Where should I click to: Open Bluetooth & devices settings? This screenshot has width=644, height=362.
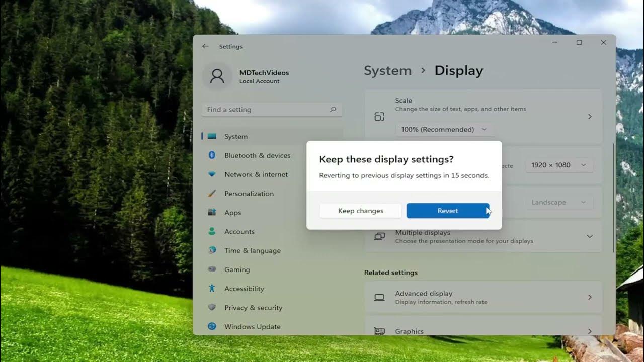click(x=272, y=155)
